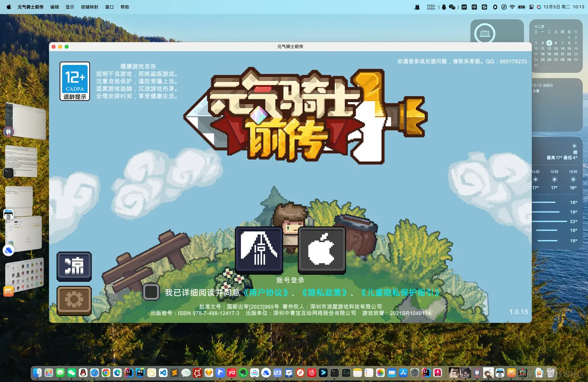This screenshot has height=382, width=588.
Task: Open the 《隐私政策》 link
Action: (325, 293)
